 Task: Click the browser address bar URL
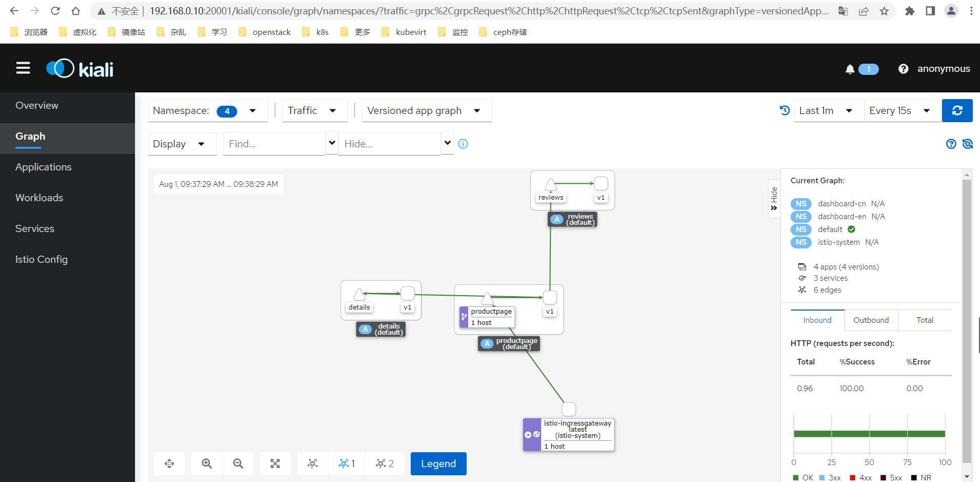(x=489, y=11)
